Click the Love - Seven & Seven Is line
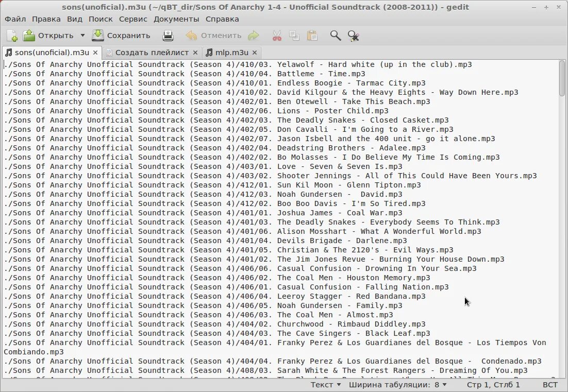This screenshot has width=568, height=392. [x=203, y=166]
